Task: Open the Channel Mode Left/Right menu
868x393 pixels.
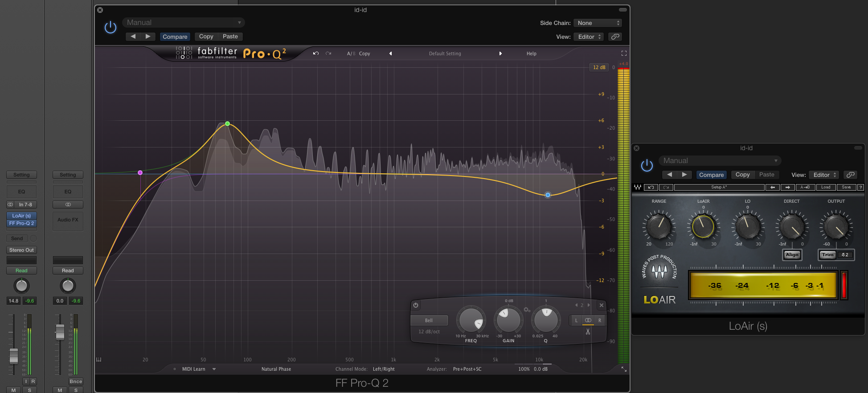Action: click(384, 369)
